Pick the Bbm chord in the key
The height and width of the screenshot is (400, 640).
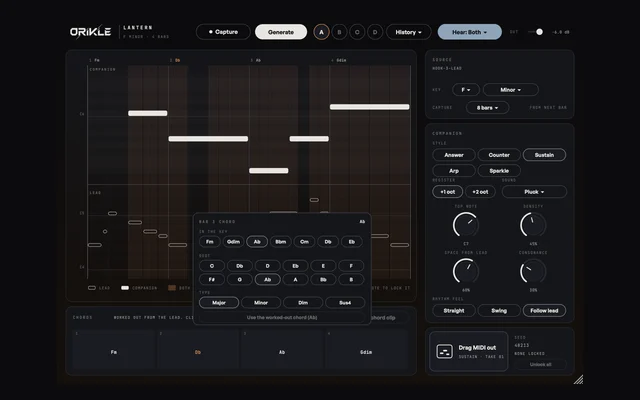[x=281, y=242]
